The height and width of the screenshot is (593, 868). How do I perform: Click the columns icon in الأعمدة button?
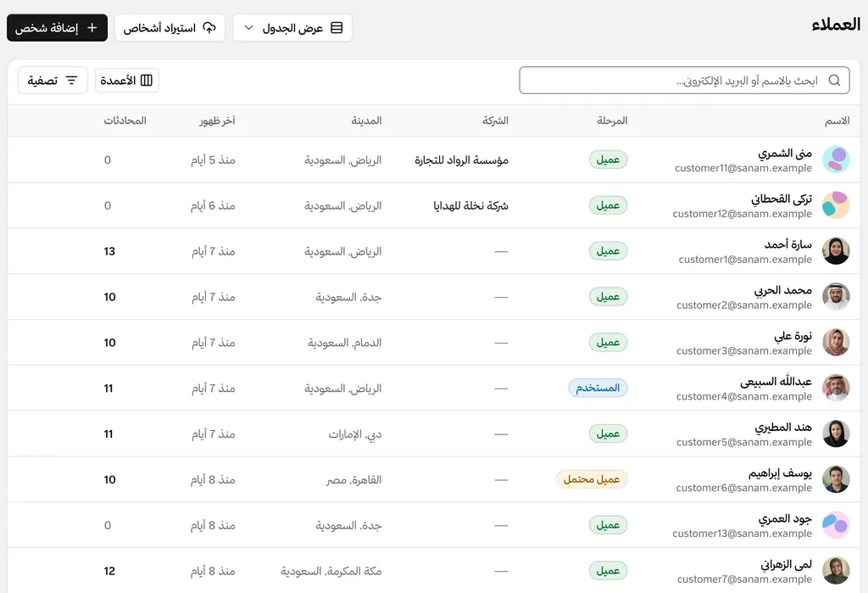pyautogui.click(x=146, y=81)
